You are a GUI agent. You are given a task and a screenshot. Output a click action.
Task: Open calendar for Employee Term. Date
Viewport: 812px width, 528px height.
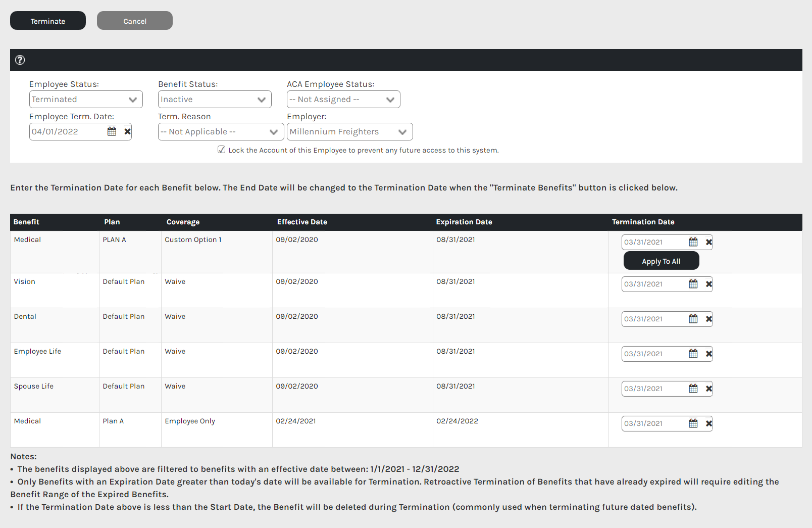coord(112,132)
